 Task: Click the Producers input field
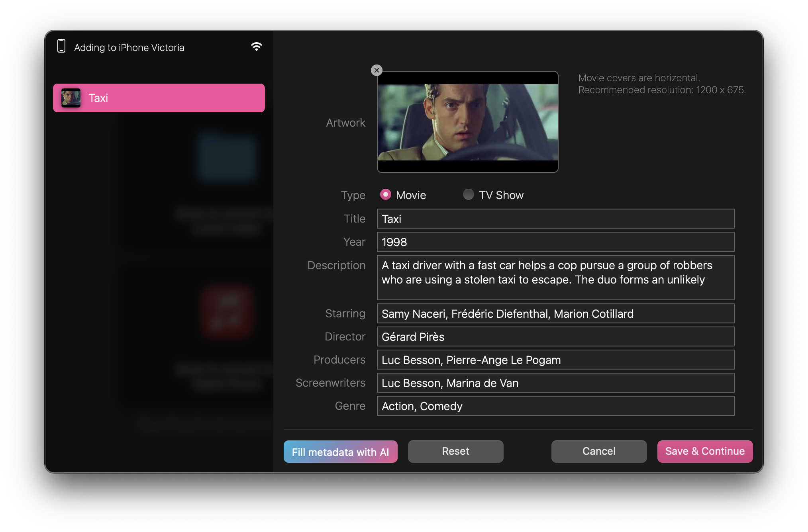click(555, 360)
